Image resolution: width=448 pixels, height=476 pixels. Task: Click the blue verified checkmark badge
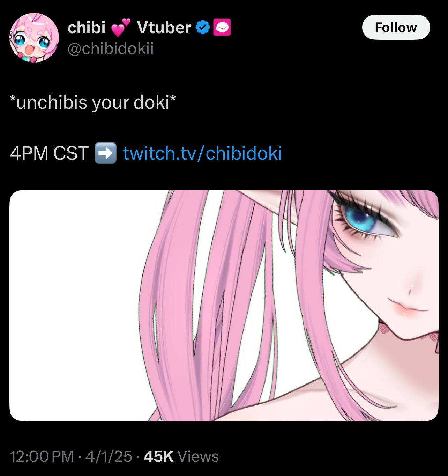pyautogui.click(x=203, y=27)
